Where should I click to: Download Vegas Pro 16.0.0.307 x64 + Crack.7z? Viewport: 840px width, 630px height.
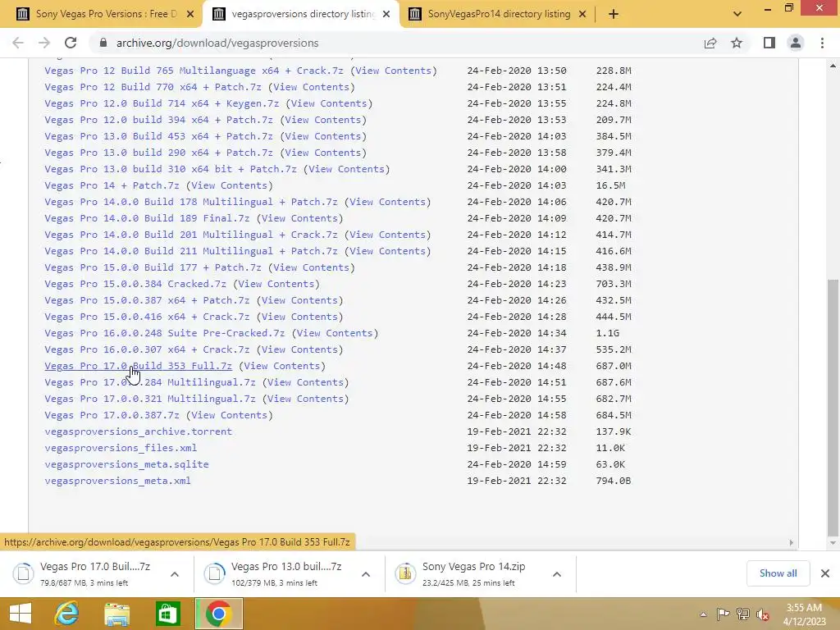[147, 349]
